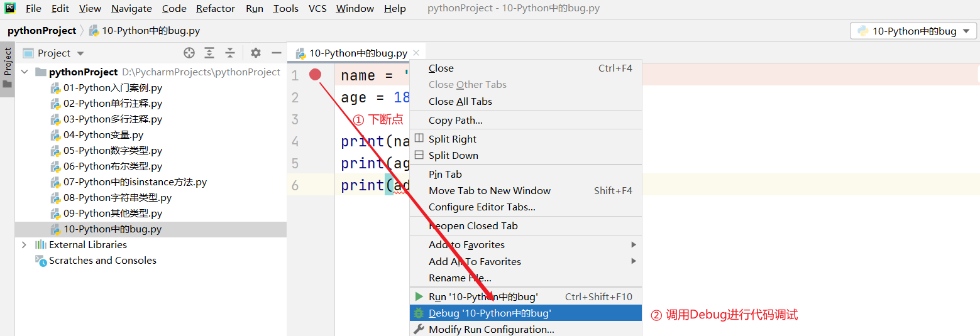
Task: Expand the External Libraries tree node
Action: tap(24, 245)
